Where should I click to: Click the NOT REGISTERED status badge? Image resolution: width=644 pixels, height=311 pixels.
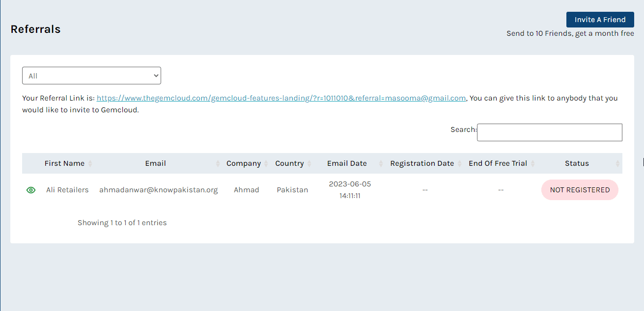pyautogui.click(x=580, y=190)
